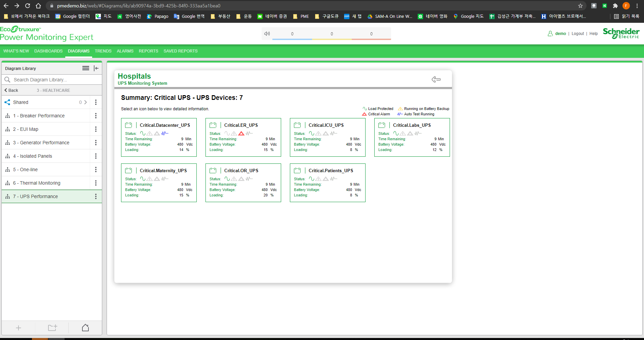The width and height of the screenshot is (644, 340).
Task: Click the demo user profile icon
Action: pos(550,34)
